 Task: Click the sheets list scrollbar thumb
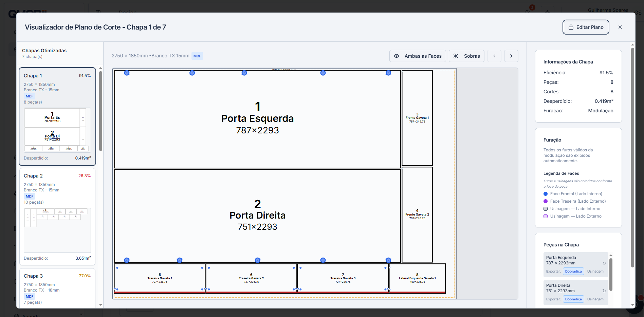[x=100, y=111]
